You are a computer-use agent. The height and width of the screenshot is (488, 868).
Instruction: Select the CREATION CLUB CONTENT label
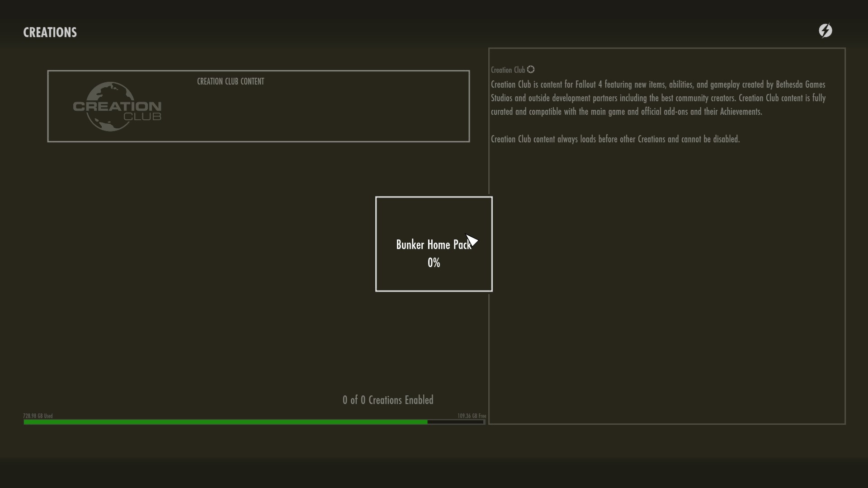click(231, 82)
